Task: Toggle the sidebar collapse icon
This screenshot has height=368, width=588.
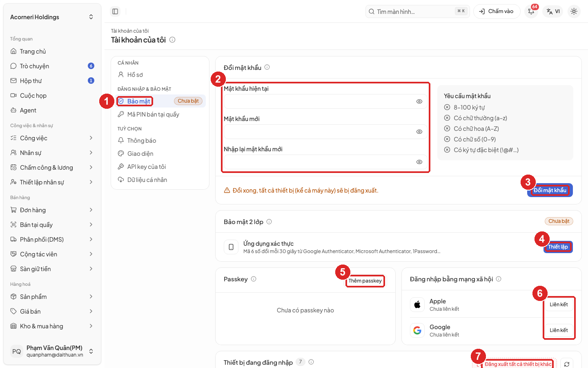Action: (x=115, y=11)
